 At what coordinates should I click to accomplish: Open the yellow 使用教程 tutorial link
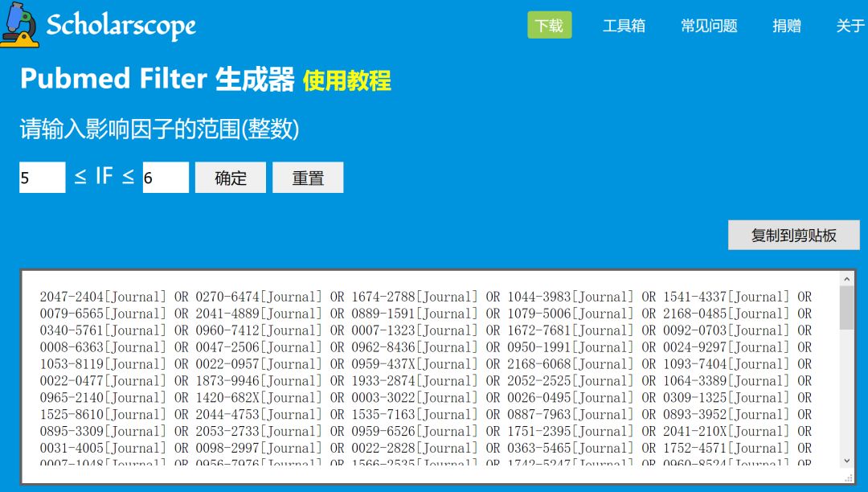click(347, 81)
